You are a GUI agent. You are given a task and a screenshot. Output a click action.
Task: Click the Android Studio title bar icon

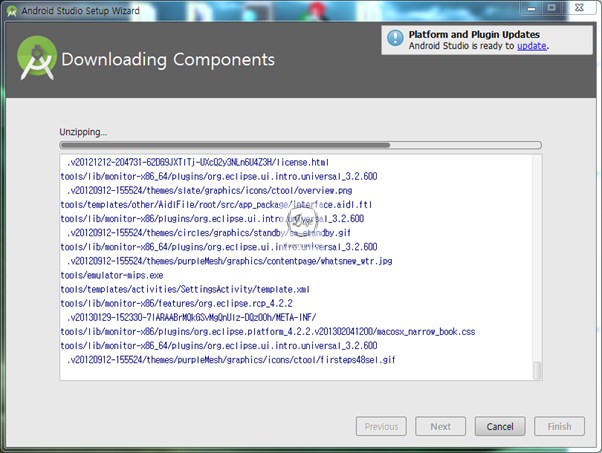(12, 11)
